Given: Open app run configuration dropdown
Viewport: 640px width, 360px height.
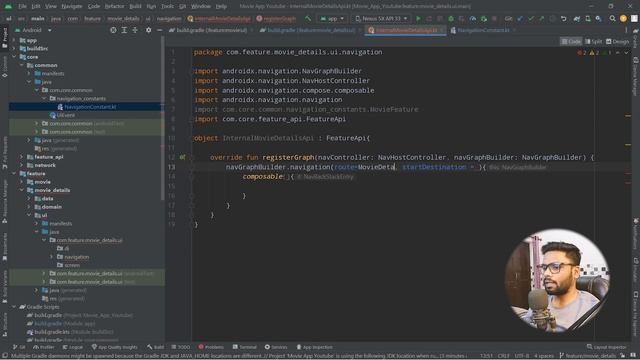Looking at the screenshot, I should pyautogui.click(x=332, y=18).
